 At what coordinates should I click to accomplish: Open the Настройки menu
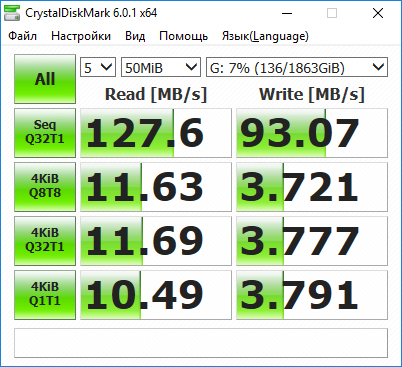coord(81,36)
